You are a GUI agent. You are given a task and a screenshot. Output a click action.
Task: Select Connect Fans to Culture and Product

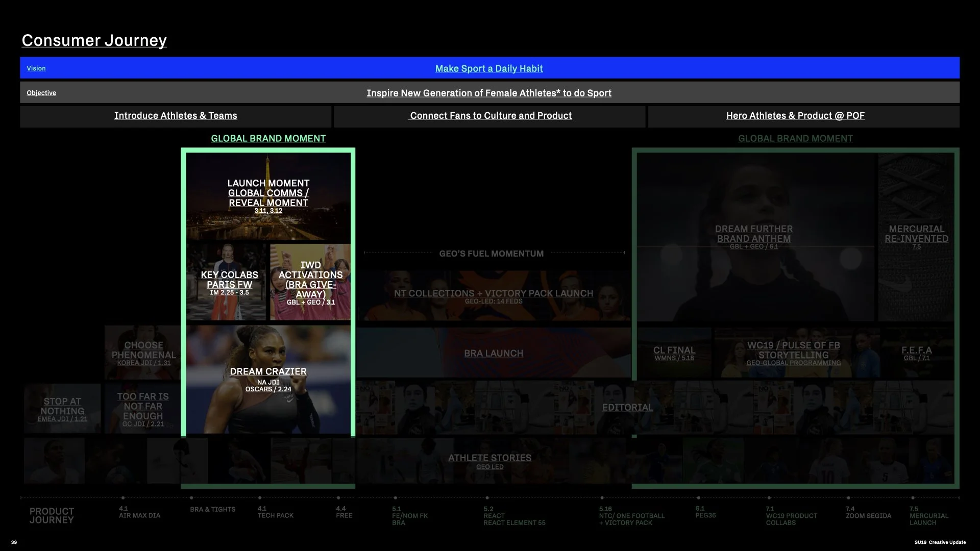point(491,116)
